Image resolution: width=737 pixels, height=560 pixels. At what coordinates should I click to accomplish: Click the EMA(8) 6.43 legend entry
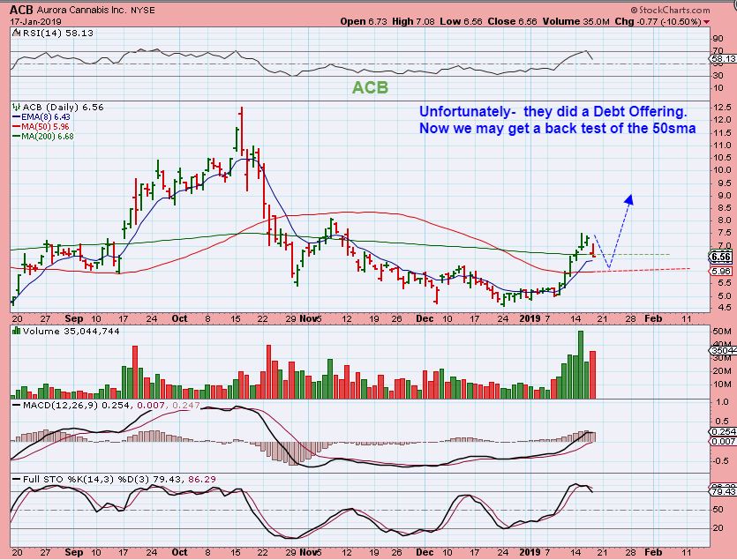pyautogui.click(x=46, y=117)
